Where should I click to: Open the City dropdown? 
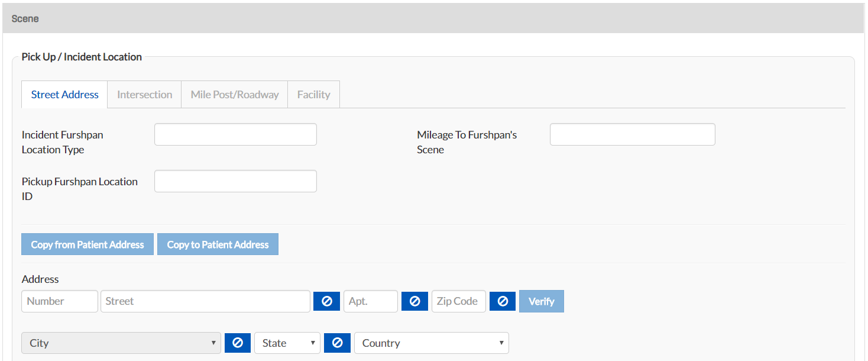pyautogui.click(x=121, y=343)
